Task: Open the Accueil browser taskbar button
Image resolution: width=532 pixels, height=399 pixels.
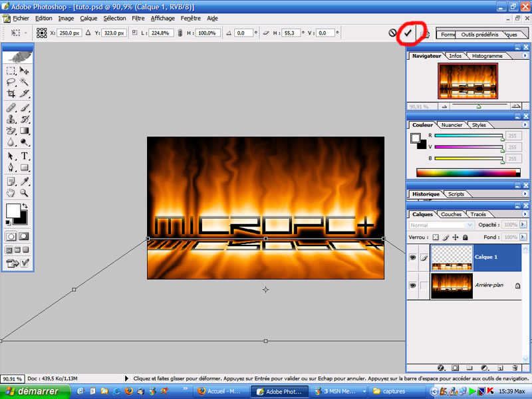Action: [221, 392]
